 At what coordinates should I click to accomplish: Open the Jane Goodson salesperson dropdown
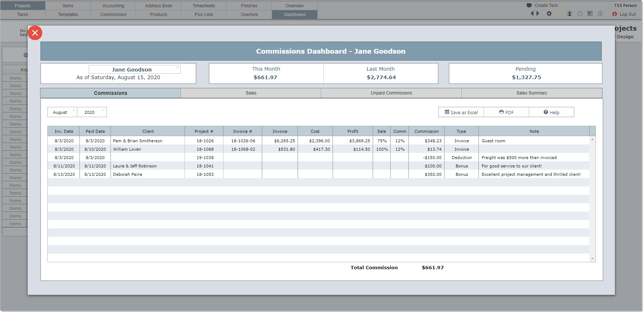click(135, 69)
